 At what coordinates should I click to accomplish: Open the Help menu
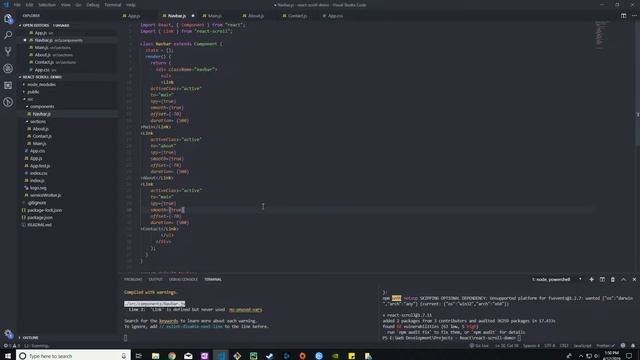click(131, 5)
